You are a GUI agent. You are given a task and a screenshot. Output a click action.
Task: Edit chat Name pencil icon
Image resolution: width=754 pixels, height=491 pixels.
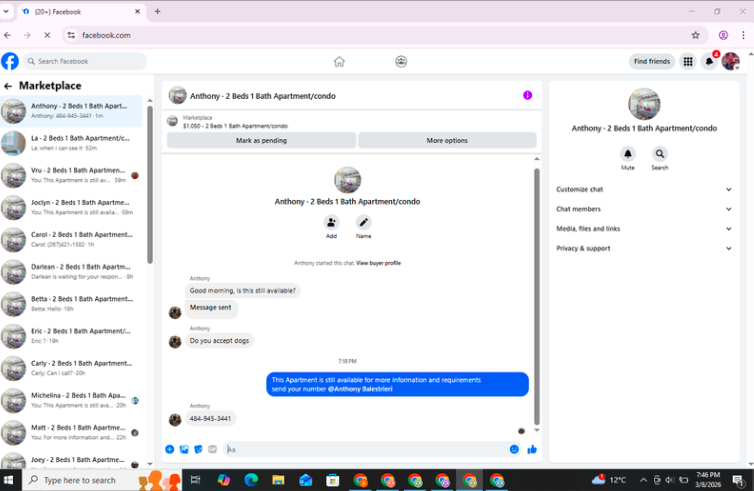[x=364, y=223]
